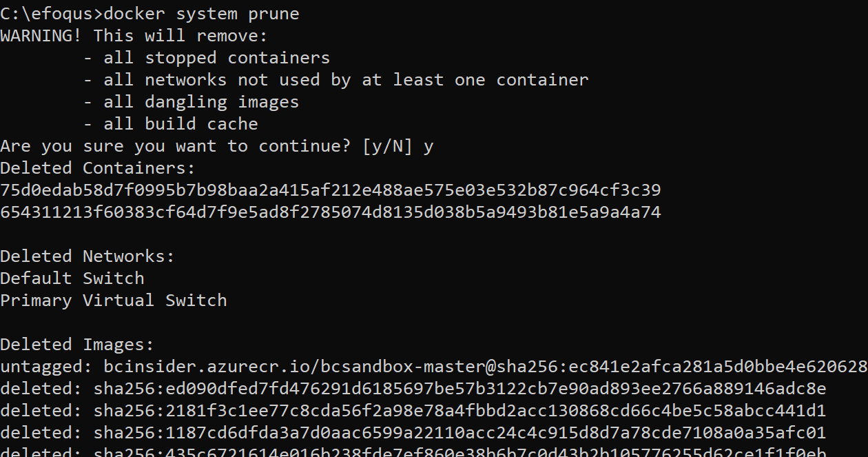Screen dimensions: 868x457
Task: Click the untagged bcinsider.azurecr.io image line
Action: [434, 367]
